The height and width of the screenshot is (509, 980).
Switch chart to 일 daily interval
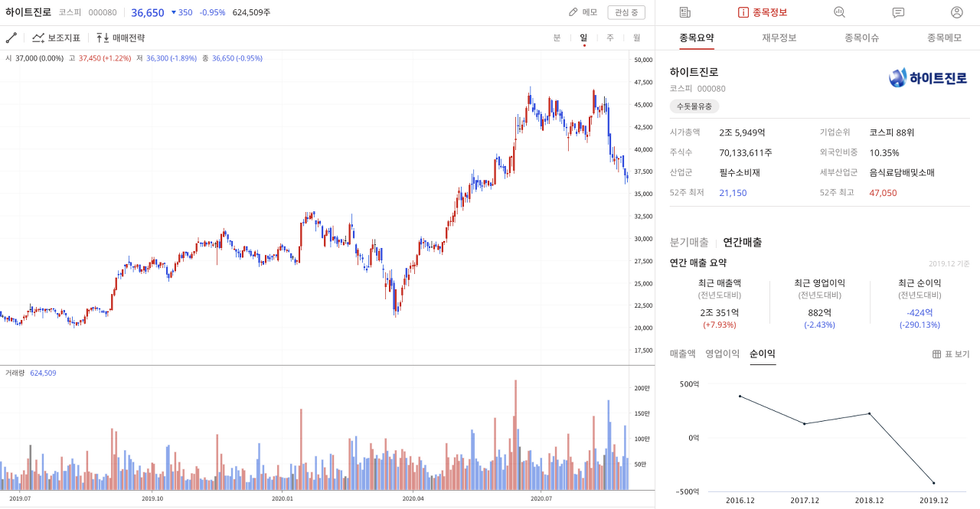click(583, 38)
